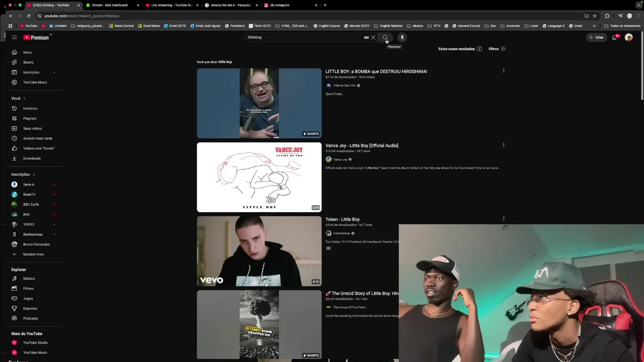The image size is (644, 362).
Task: Open the Harvard Course bookmark
Action: click(465, 26)
